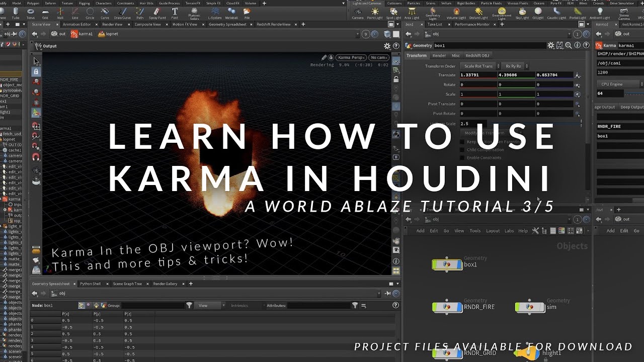Image resolution: width=644 pixels, height=362 pixels.
Task: Add a Distant Light from the shelf
Action: (478, 13)
